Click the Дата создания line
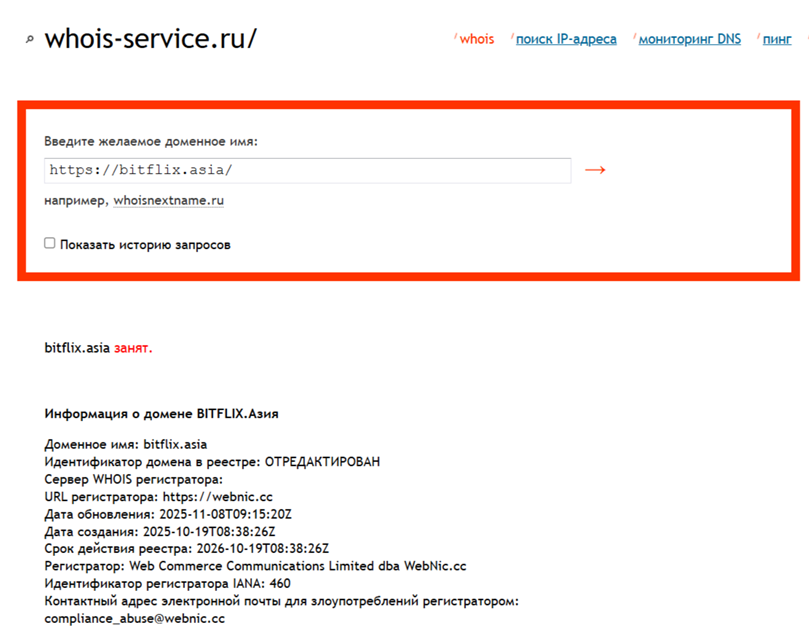The image size is (809, 628). [x=160, y=531]
